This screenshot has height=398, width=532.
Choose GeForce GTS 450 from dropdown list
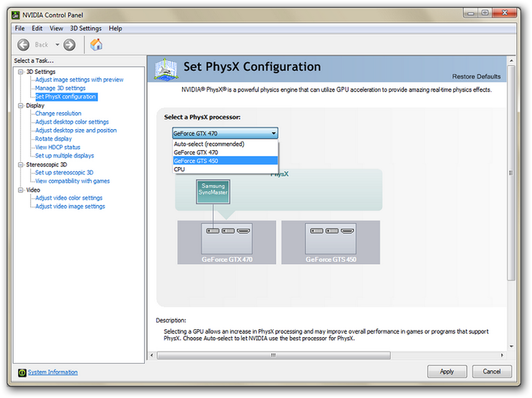click(225, 161)
